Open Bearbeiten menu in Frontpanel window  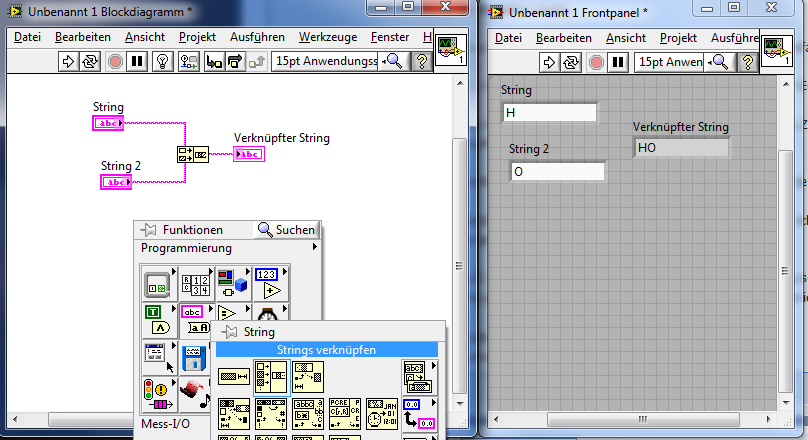point(563,38)
